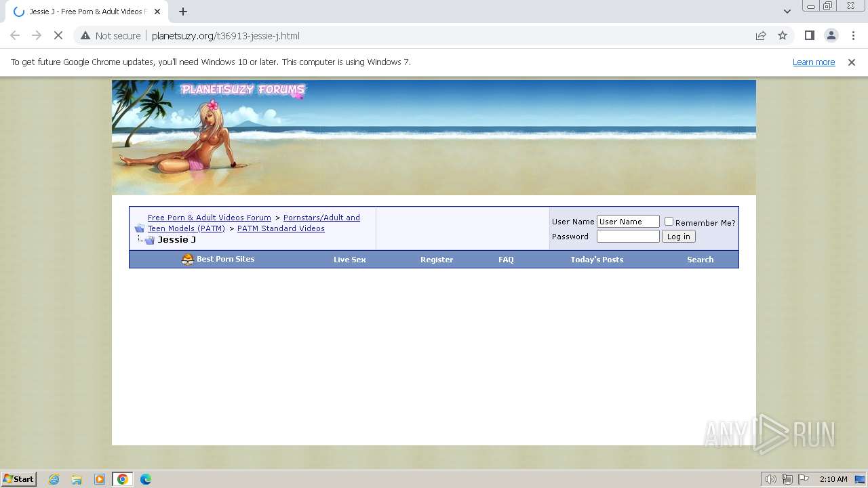Viewport: 868px width, 488px height.
Task: Open the FAQ menu item
Action: (x=506, y=260)
